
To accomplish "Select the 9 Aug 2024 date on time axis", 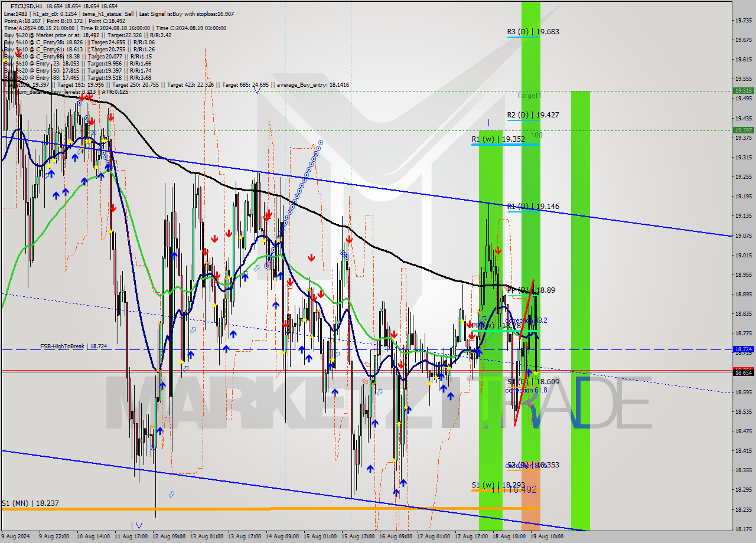I will pos(16,537).
